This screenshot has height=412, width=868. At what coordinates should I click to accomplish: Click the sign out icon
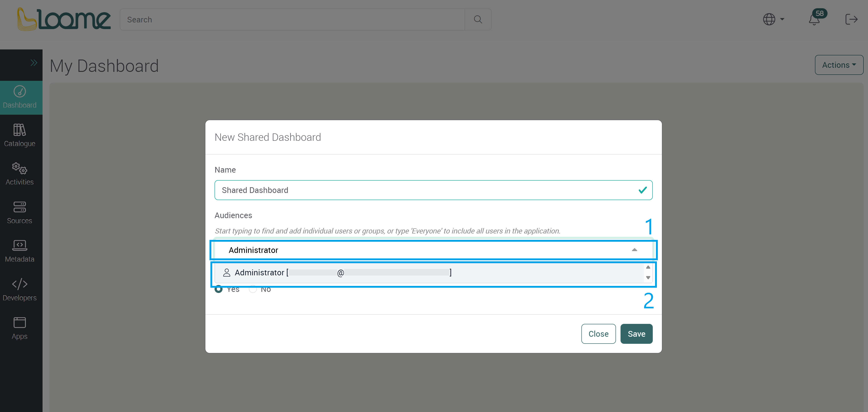pos(851,19)
